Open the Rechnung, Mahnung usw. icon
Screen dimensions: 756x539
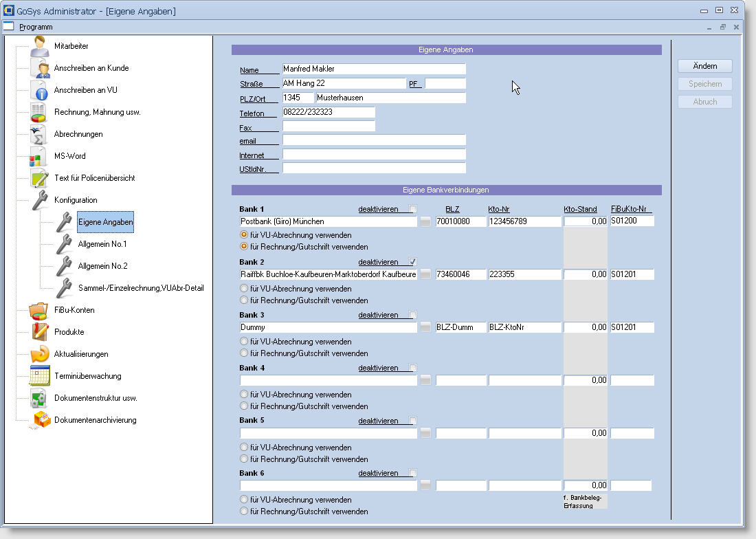pos(39,112)
